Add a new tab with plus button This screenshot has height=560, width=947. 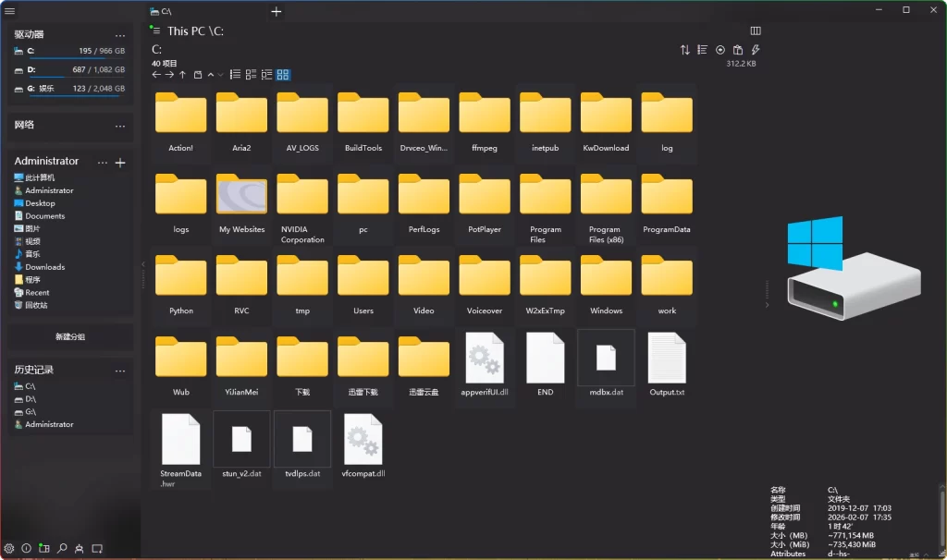276,11
